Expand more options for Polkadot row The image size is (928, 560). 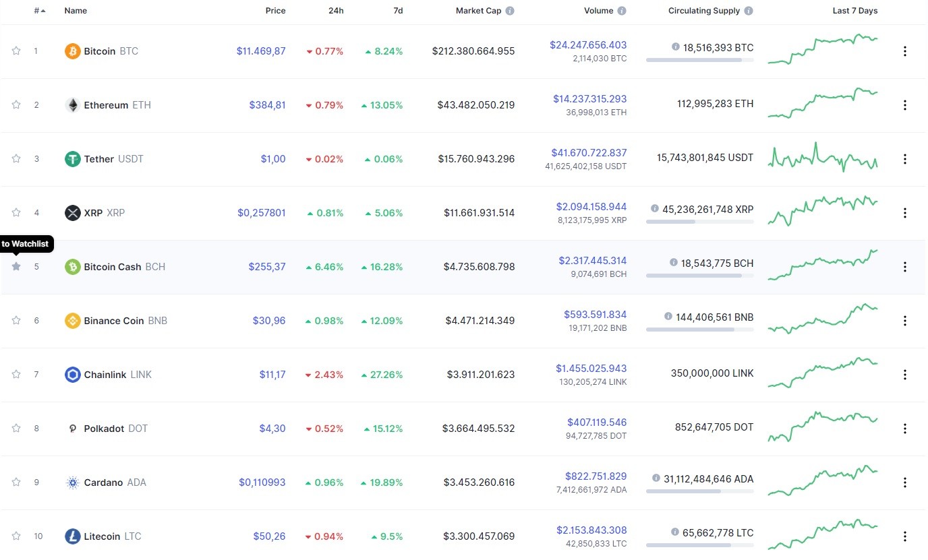click(x=905, y=429)
